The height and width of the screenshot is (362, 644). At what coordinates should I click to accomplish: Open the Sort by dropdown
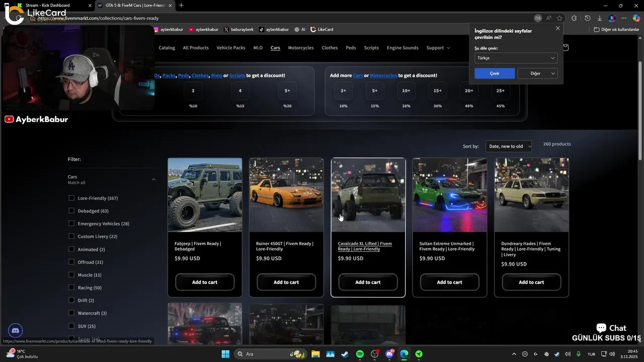(x=509, y=146)
